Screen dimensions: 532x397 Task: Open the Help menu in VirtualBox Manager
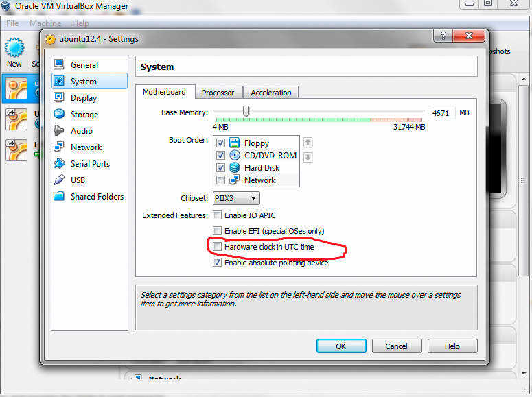(80, 23)
